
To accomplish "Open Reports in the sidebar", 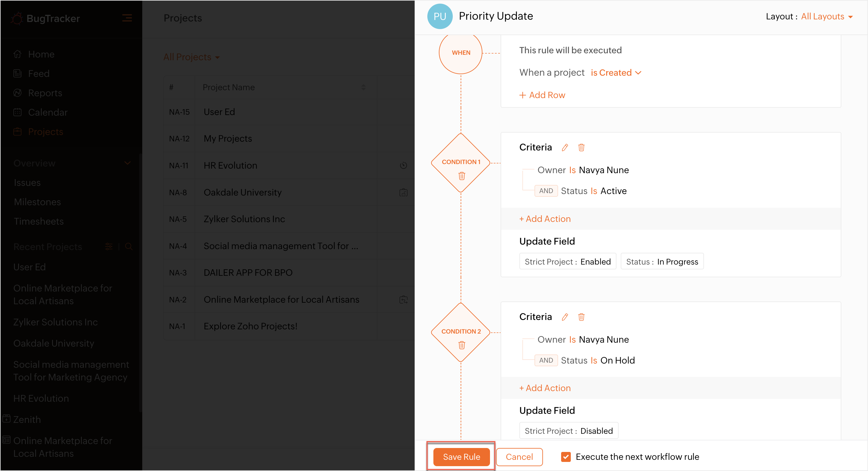I will click(45, 93).
